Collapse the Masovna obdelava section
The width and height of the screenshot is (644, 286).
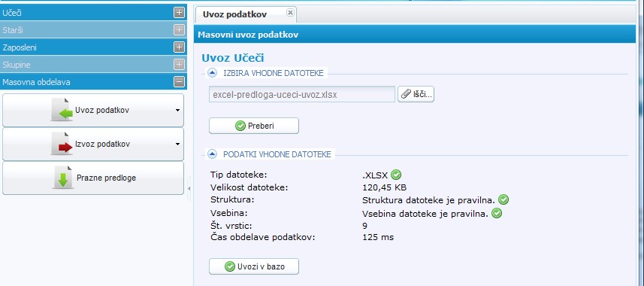click(179, 82)
